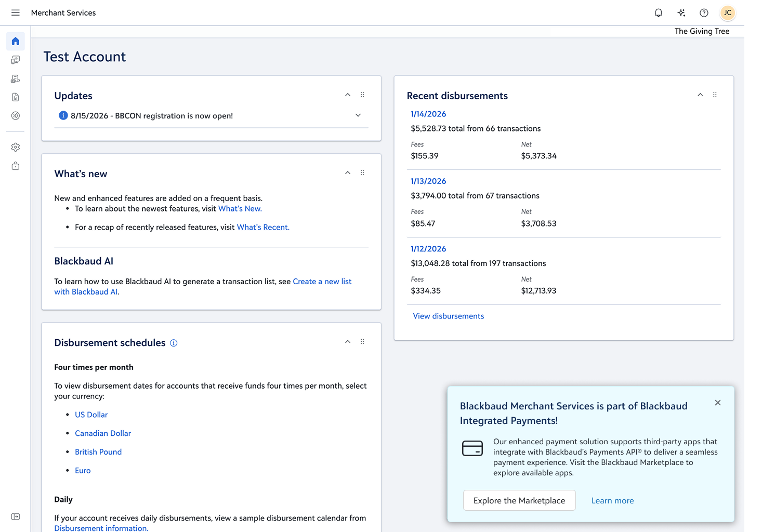Click the credit card icon in the popup
Image resolution: width=762 pixels, height=532 pixels.
472,448
